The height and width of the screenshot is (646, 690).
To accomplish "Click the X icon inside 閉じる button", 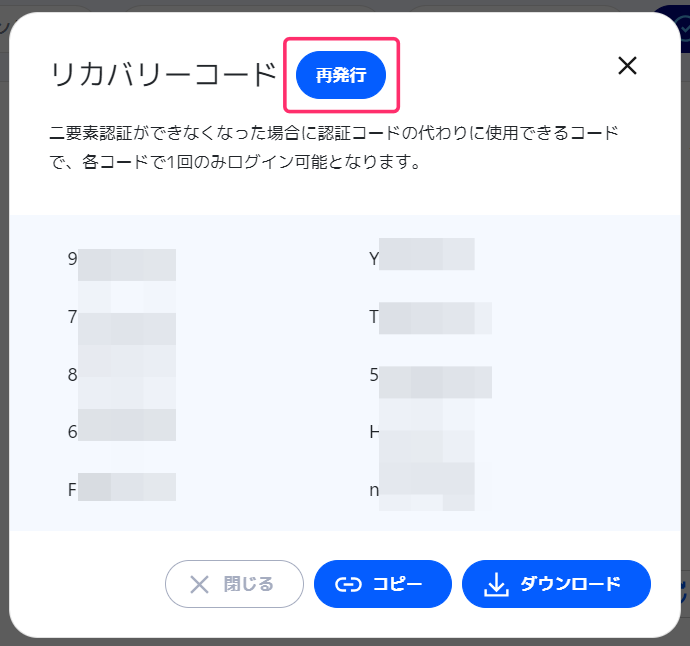I will click(200, 584).
